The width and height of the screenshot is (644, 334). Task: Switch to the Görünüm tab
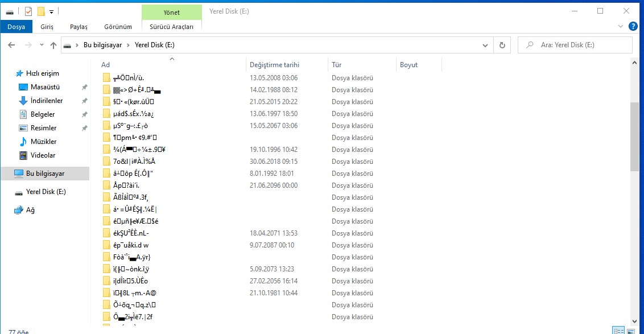[x=118, y=27]
